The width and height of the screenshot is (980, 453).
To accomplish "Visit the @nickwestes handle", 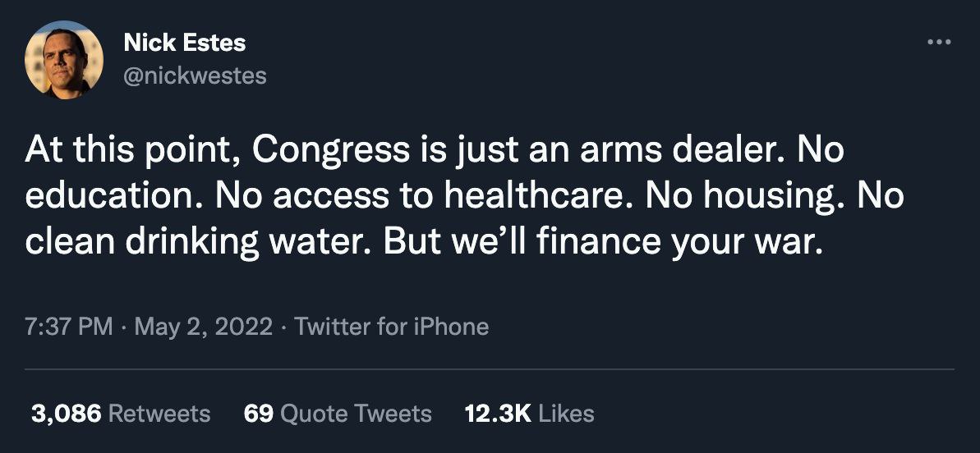I will pyautogui.click(x=195, y=76).
